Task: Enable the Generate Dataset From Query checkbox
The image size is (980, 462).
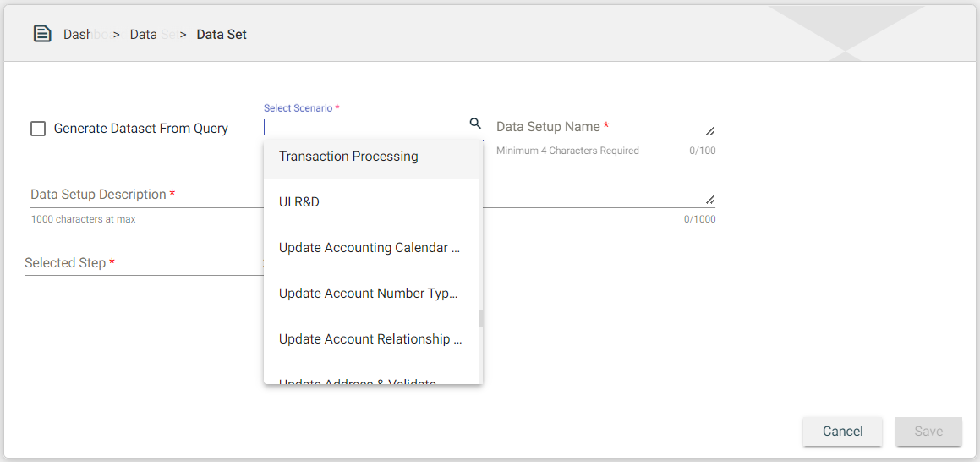Action: (x=38, y=129)
